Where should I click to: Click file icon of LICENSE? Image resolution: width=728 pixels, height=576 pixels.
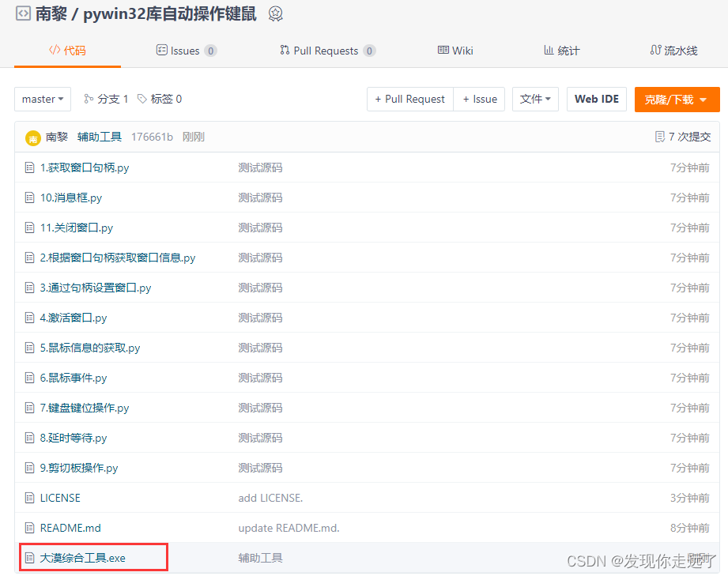[29, 498]
